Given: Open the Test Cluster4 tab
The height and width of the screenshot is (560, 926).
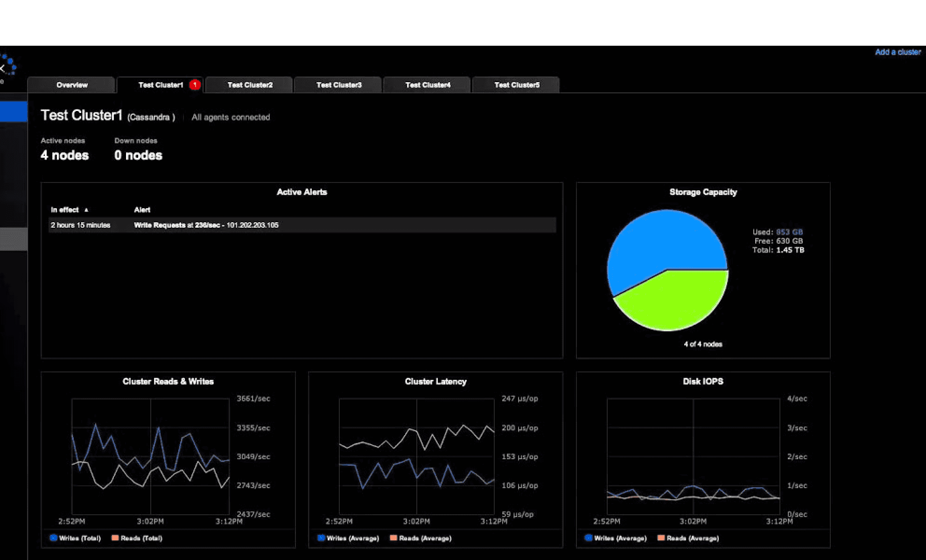Looking at the screenshot, I should tap(428, 85).
